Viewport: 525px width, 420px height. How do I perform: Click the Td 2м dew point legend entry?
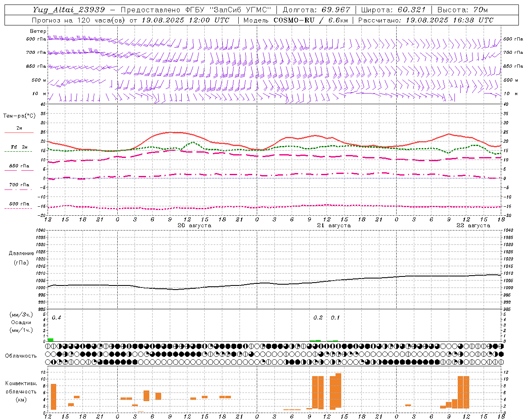pyautogui.click(x=19, y=147)
